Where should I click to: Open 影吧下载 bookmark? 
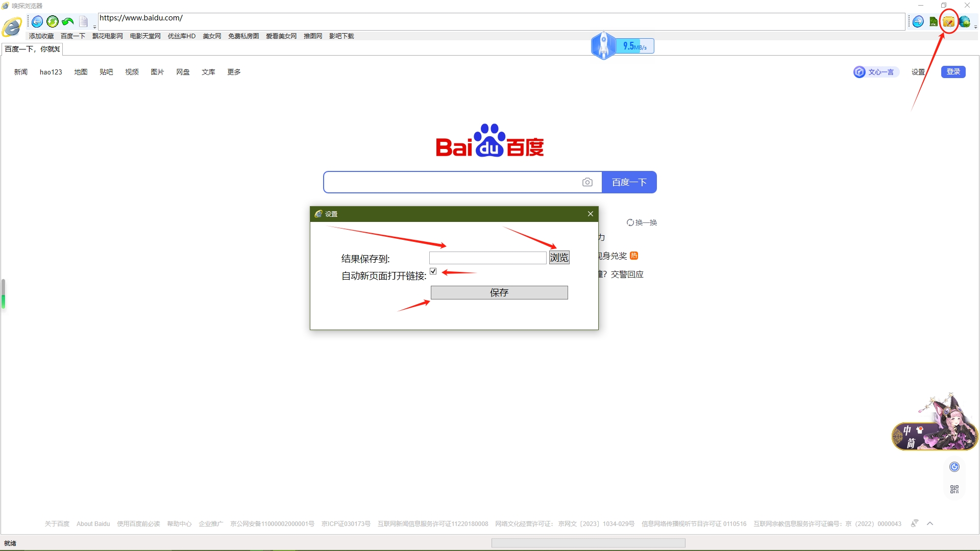pyautogui.click(x=341, y=36)
